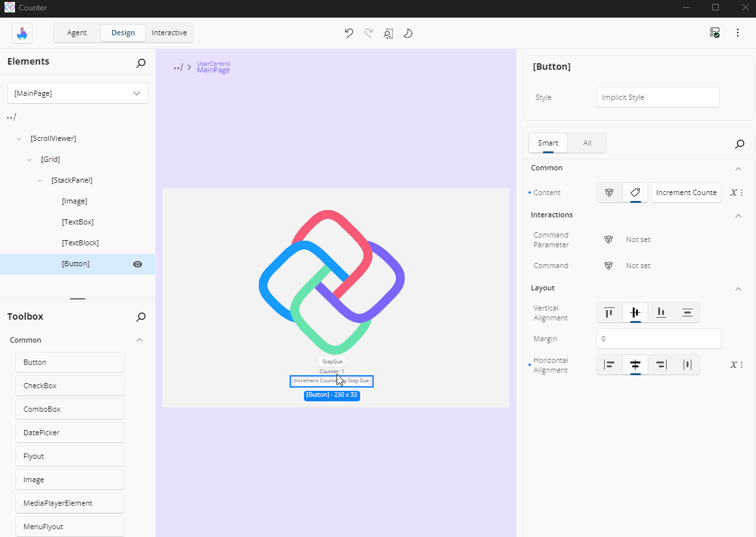This screenshot has width=756, height=537.
Task: Click search icon in Toolbox panel
Action: tap(141, 317)
